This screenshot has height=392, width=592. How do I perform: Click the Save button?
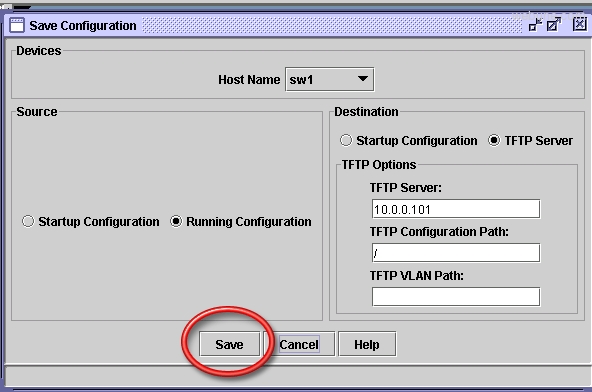(230, 344)
